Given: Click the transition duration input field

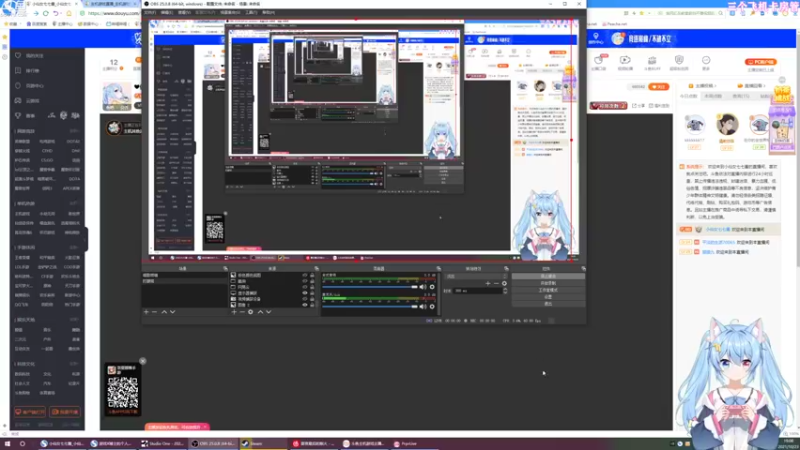Looking at the screenshot, I should [x=478, y=291].
